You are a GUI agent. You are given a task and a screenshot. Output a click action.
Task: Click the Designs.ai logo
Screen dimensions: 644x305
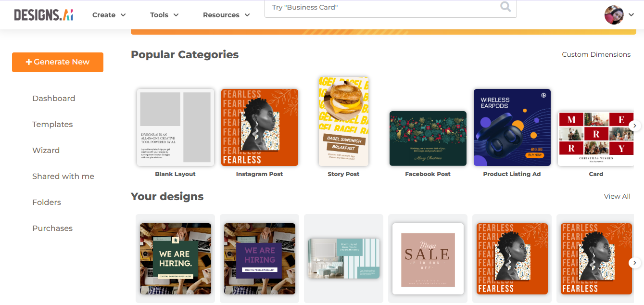pyautogui.click(x=43, y=14)
